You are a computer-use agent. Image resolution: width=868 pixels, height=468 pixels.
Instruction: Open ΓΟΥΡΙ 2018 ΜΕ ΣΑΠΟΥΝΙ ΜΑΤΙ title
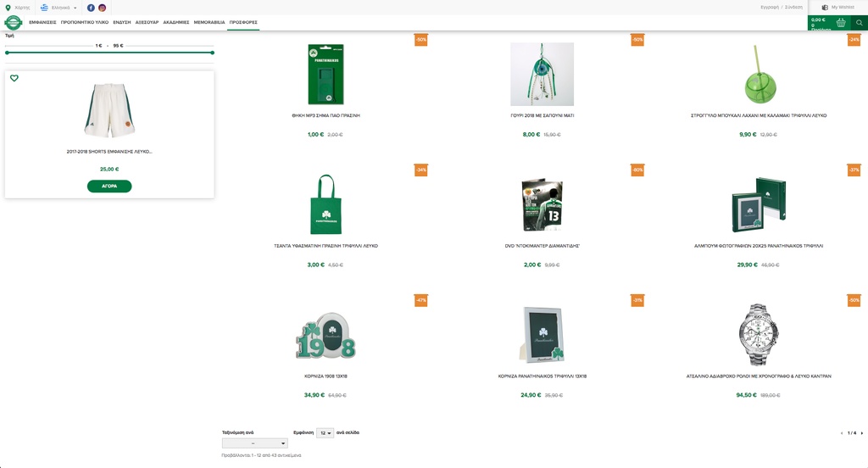pyautogui.click(x=542, y=115)
